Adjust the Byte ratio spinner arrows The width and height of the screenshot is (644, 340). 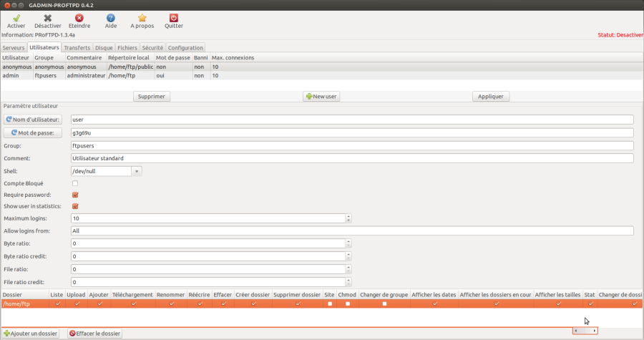[x=348, y=243]
